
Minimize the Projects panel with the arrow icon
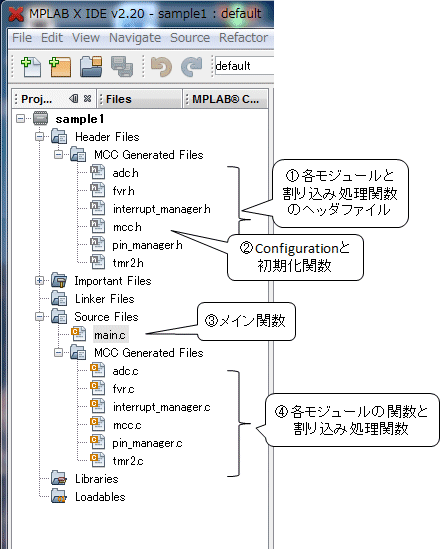74,99
